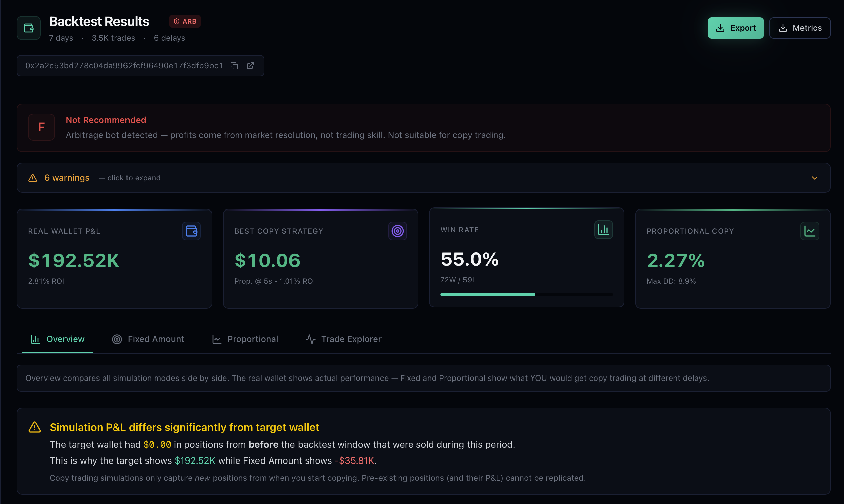This screenshot has height=504, width=844.
Task: Switch to the Overview tab
Action: coord(58,339)
